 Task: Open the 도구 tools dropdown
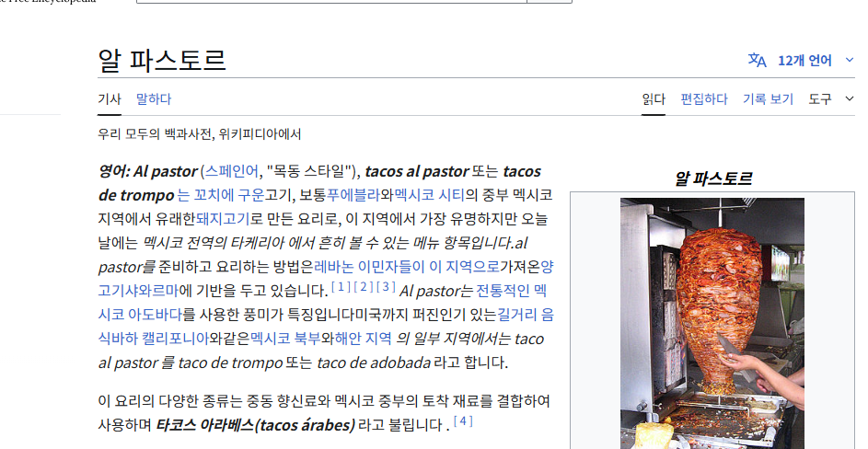[x=820, y=99]
